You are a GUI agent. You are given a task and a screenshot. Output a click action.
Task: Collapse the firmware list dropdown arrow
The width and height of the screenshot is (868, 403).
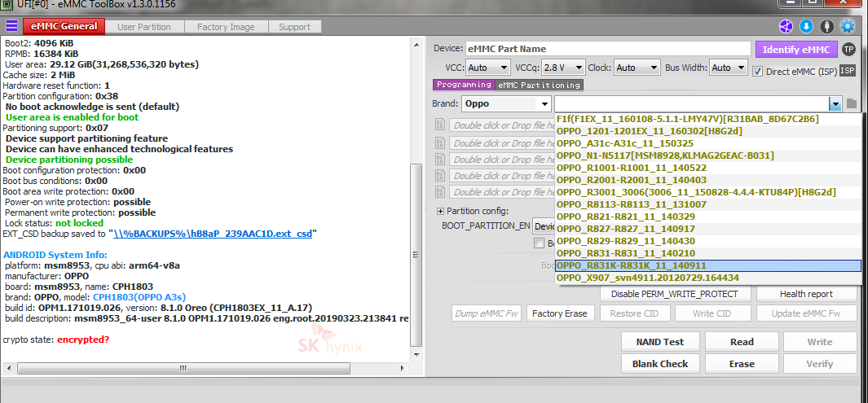835,103
